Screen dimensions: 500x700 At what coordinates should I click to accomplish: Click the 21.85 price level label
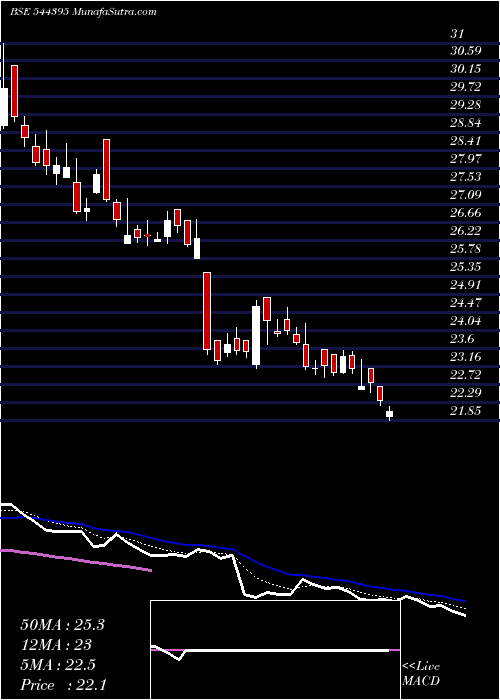466,411
